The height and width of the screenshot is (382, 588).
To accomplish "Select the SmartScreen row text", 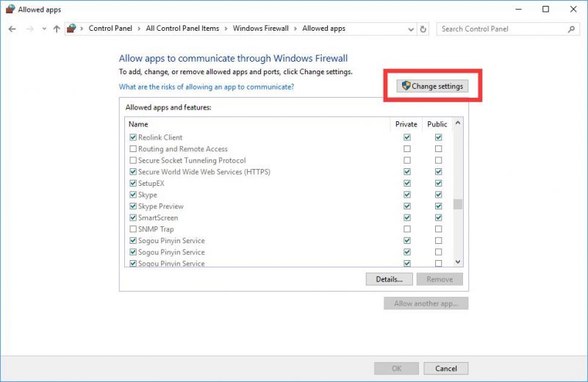I will coord(158,217).
